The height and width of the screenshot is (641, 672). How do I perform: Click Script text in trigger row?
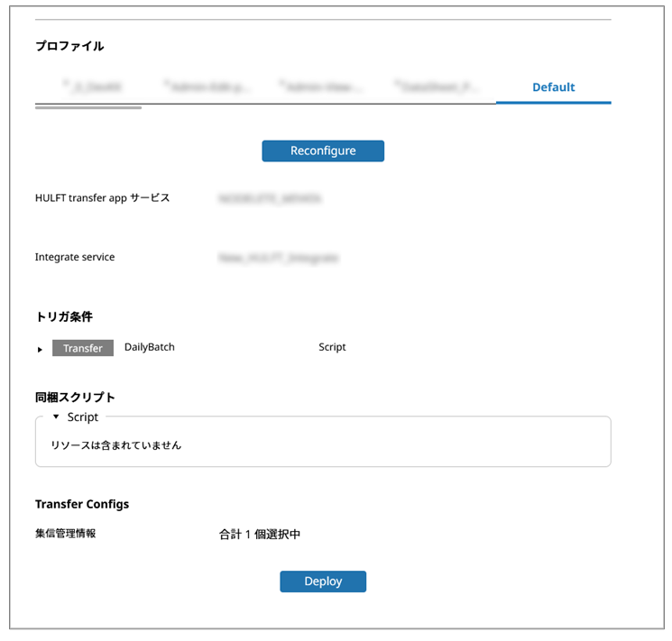pyautogui.click(x=332, y=347)
